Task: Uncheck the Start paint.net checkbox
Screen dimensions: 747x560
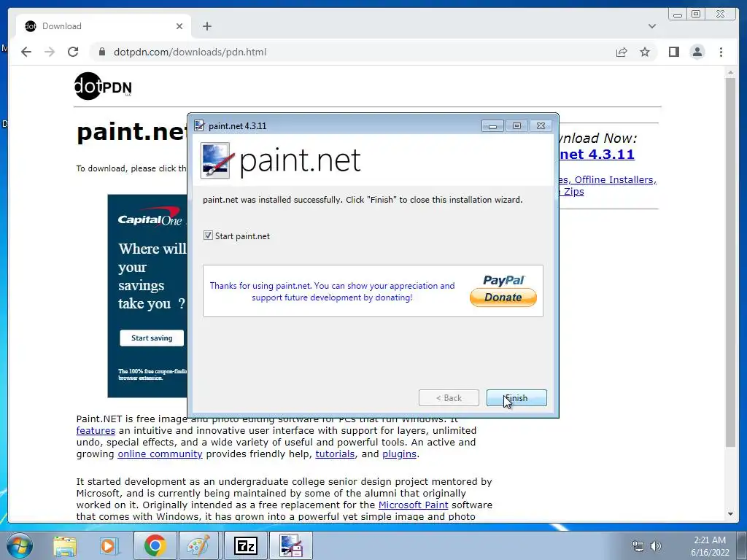Action: click(x=208, y=236)
